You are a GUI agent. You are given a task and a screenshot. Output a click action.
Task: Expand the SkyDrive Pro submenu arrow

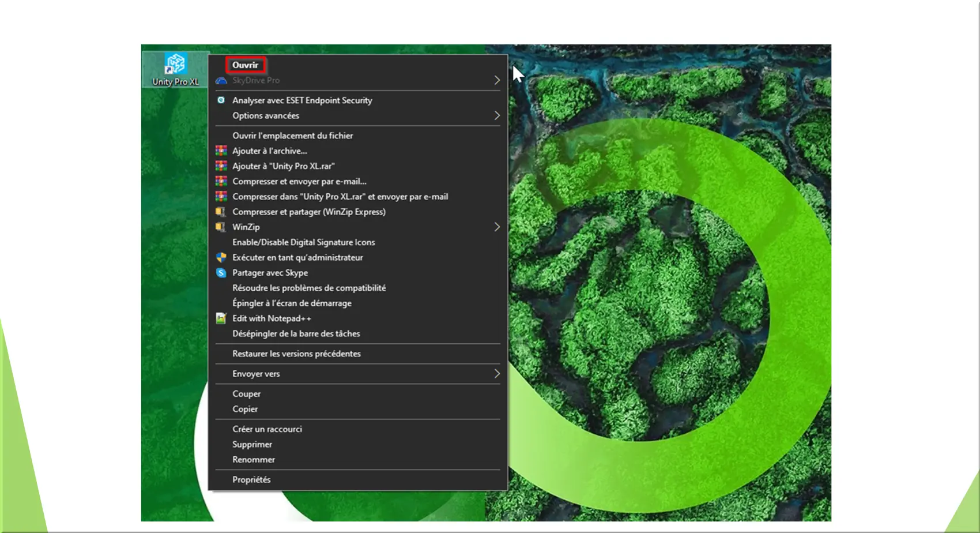(497, 81)
